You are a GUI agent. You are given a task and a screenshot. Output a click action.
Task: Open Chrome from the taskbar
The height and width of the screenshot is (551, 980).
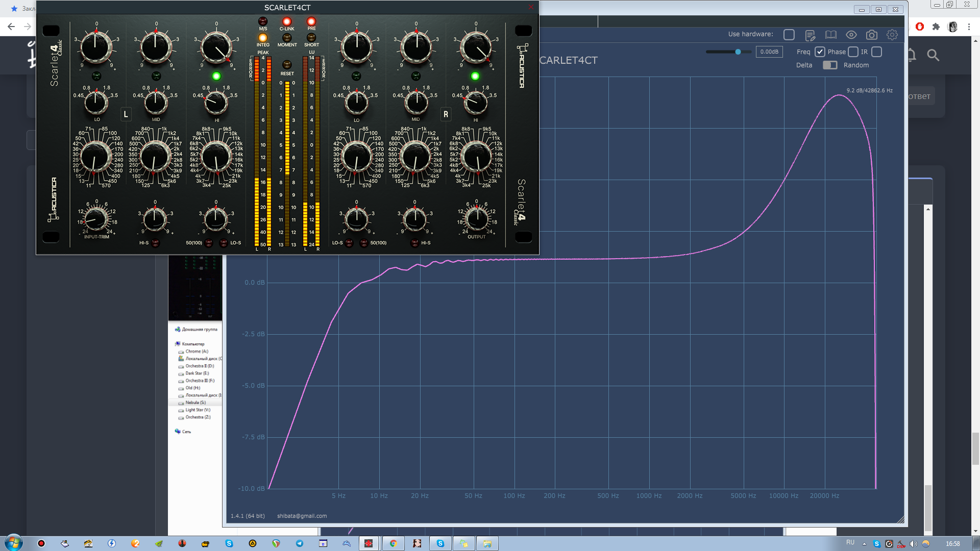click(x=393, y=543)
